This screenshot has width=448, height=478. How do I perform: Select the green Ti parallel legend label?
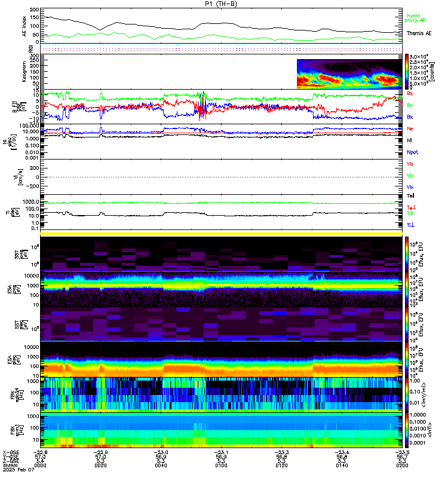(410, 213)
